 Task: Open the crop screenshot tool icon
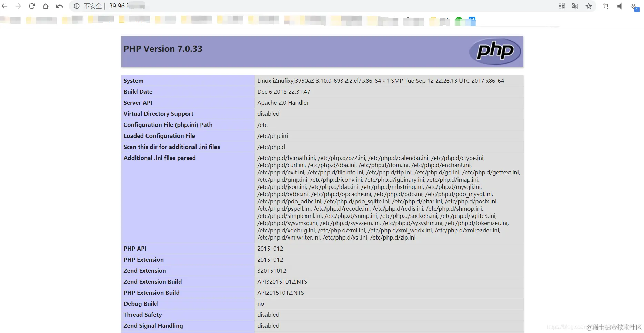(606, 6)
